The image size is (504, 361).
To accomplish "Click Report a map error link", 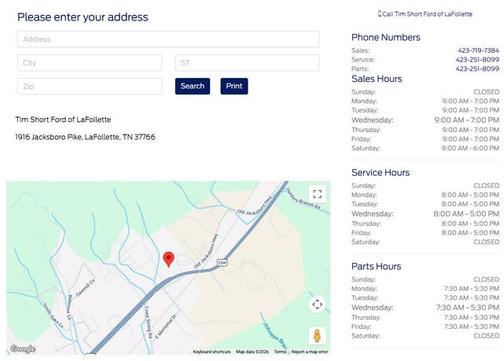I will [x=310, y=352].
